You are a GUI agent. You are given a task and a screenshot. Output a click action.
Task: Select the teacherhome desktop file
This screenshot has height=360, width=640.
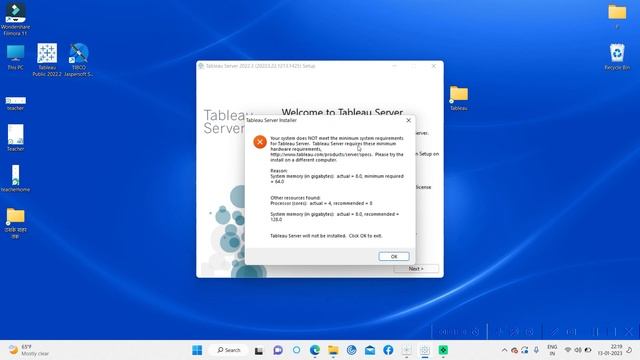pos(15,178)
